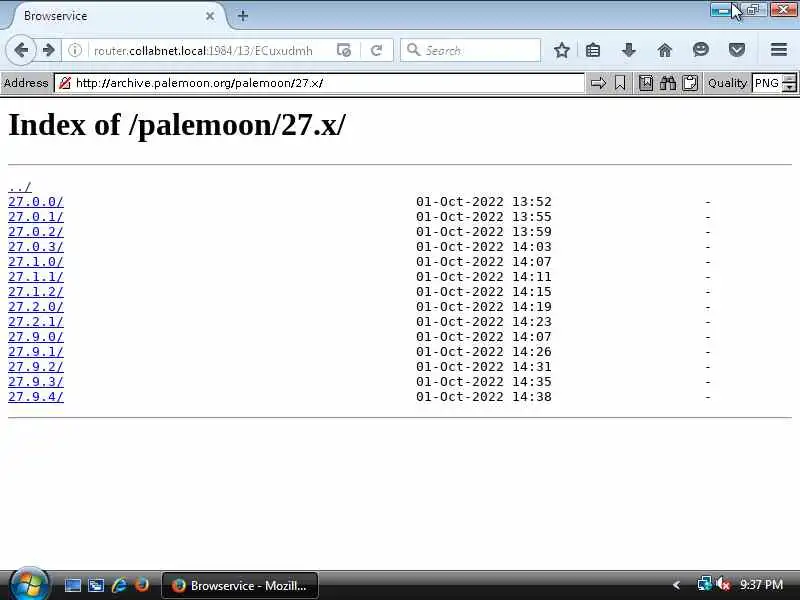This screenshot has width=800, height=600.
Task: Click the Browservice Go arrow button
Action: pyautogui.click(x=598, y=83)
